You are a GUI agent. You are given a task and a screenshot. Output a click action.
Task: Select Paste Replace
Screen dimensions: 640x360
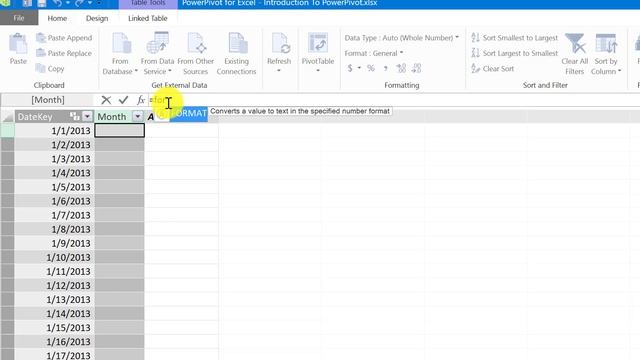pos(64,53)
